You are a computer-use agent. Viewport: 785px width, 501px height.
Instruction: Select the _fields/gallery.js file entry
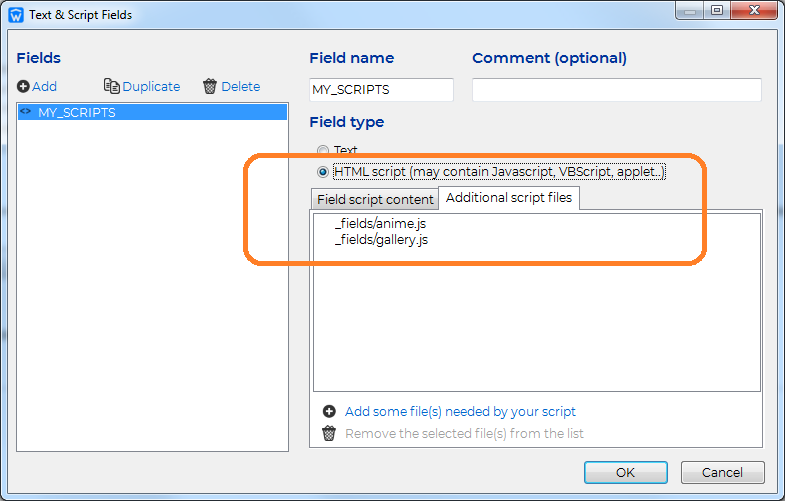pyautogui.click(x=381, y=240)
